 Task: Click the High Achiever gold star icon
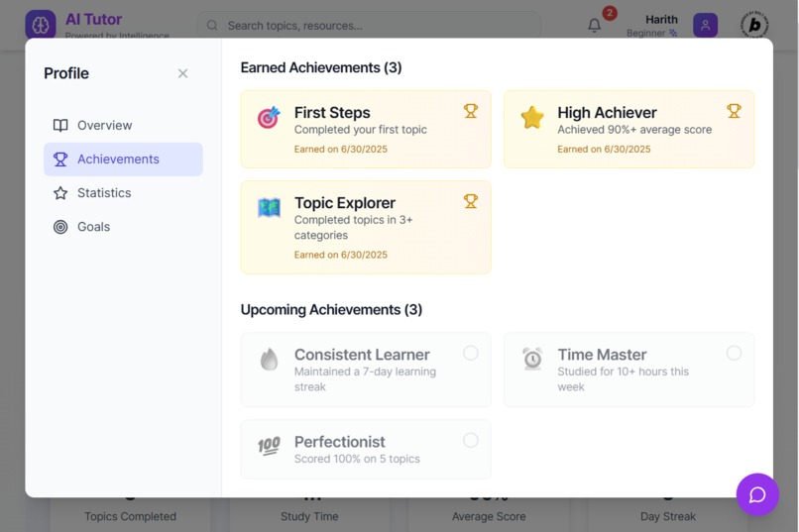tap(532, 117)
